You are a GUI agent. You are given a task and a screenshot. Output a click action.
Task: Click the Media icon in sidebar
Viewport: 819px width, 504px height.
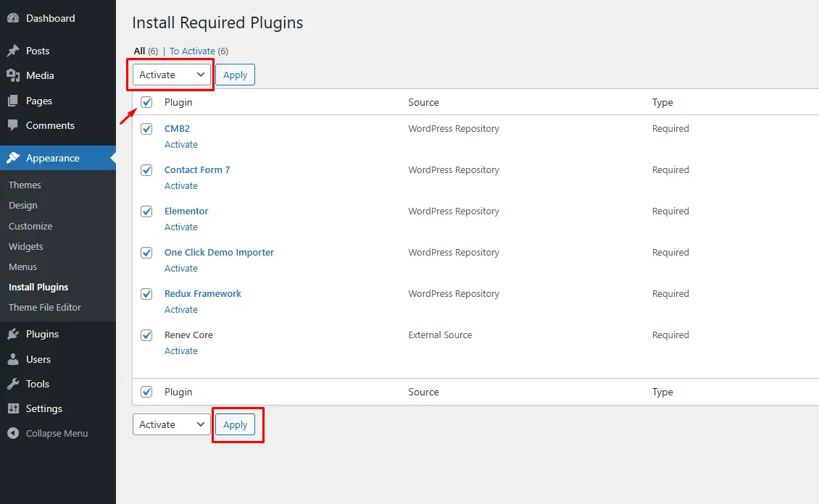pyautogui.click(x=13, y=75)
